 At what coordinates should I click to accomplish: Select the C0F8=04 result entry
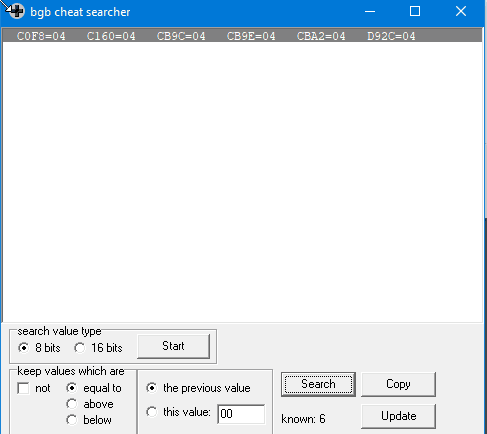pos(41,36)
